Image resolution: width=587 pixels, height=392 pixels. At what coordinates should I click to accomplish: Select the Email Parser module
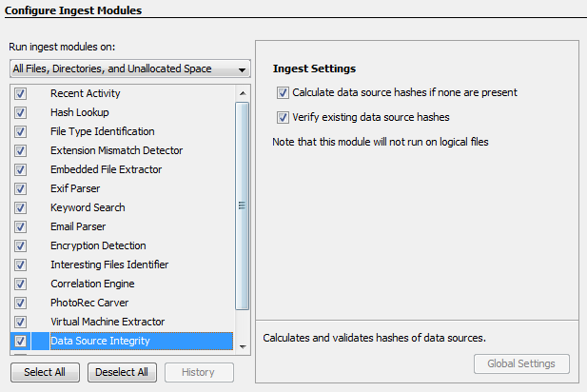coord(78,226)
